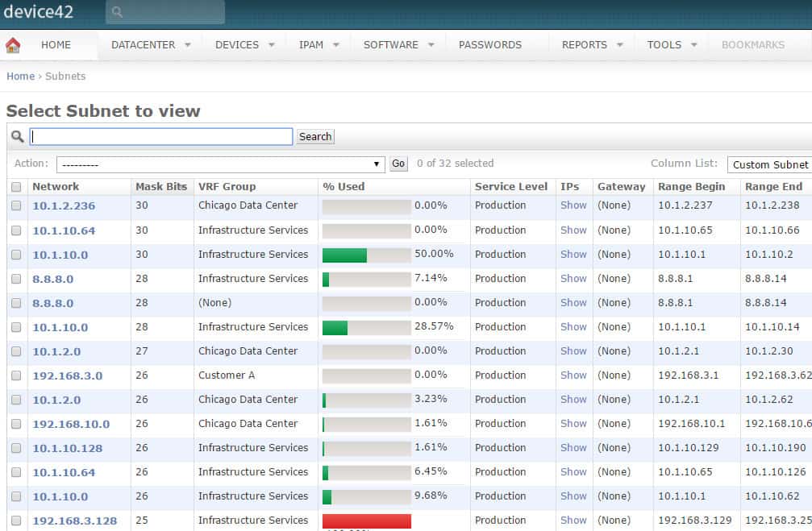Screen dimensions: 812x531
Task: Open the 192.168.10.0 network link
Action: [71, 424]
